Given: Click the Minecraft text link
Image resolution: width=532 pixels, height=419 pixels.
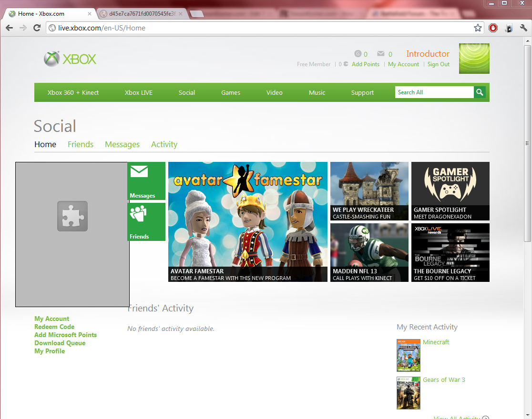Looking at the screenshot, I should [436, 342].
